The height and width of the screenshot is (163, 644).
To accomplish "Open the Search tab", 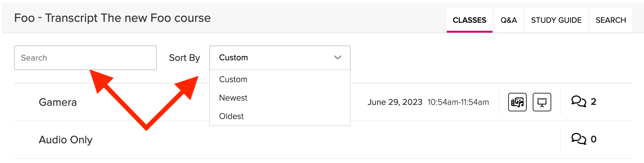I will 611,20.
